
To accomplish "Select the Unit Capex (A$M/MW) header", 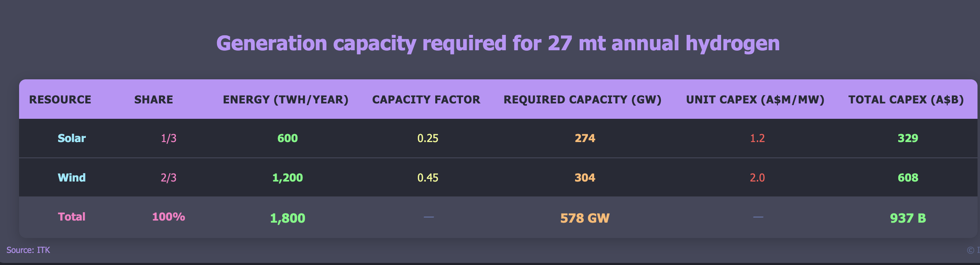I will point(755,100).
